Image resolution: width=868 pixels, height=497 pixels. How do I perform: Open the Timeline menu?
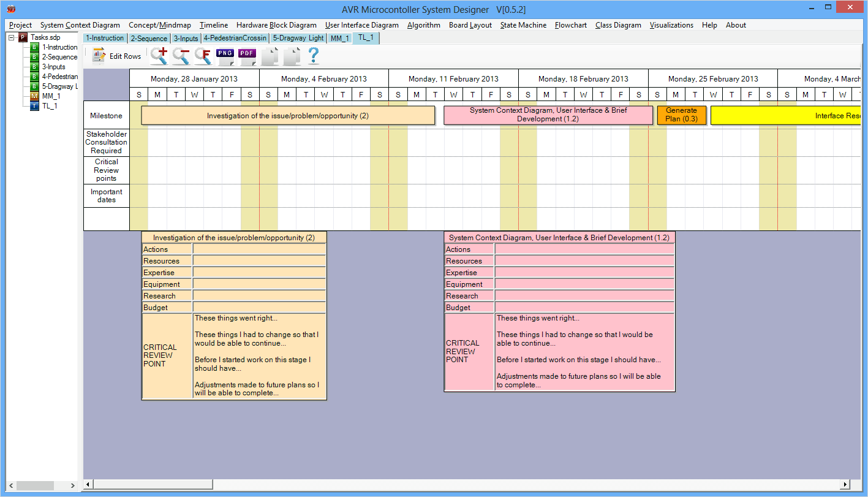click(x=213, y=25)
